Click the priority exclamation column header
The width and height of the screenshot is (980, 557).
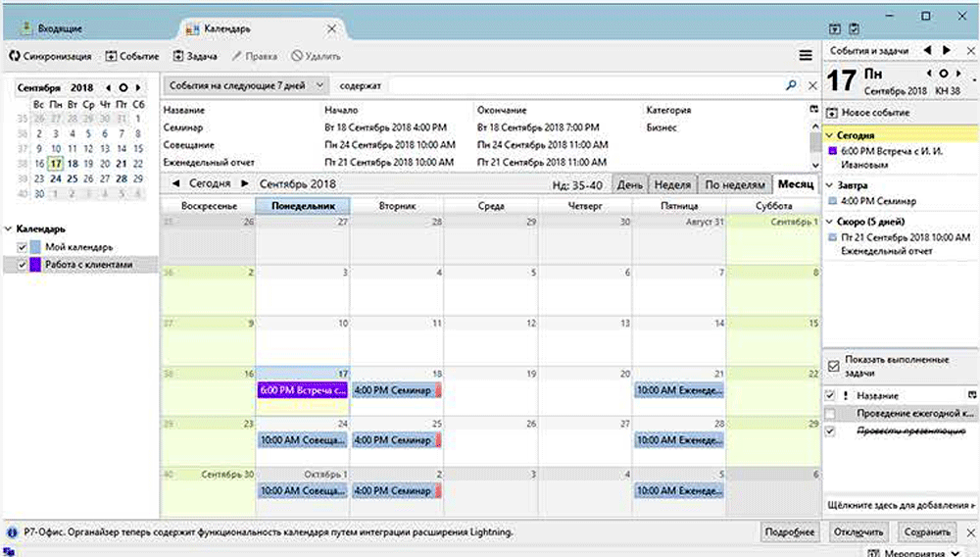click(846, 396)
